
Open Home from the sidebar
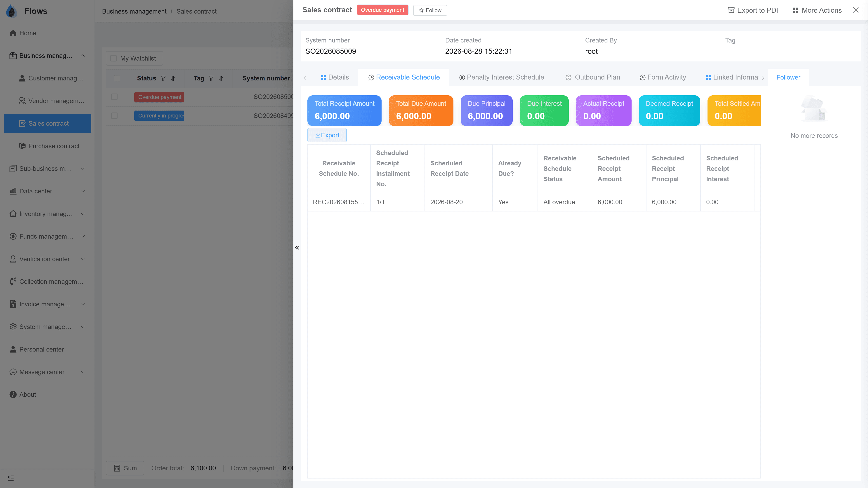click(47, 33)
